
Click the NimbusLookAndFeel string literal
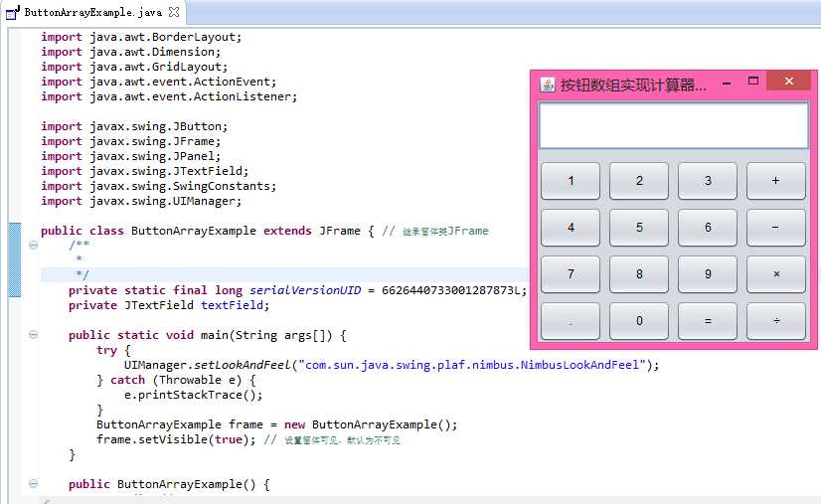click(x=473, y=365)
